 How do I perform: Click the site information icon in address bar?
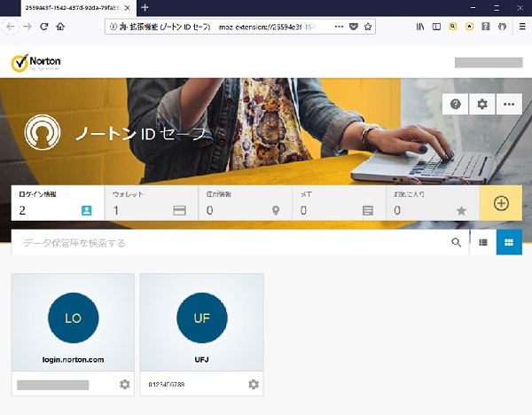(113, 27)
